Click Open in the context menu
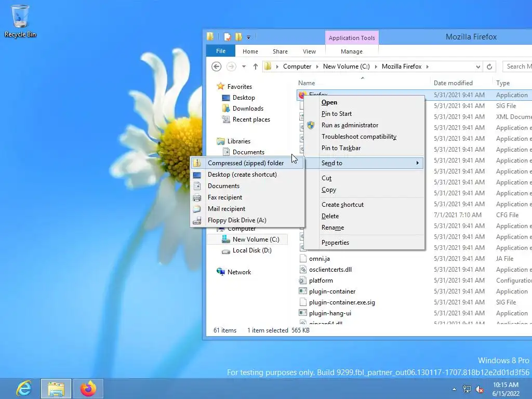 pos(364,102)
